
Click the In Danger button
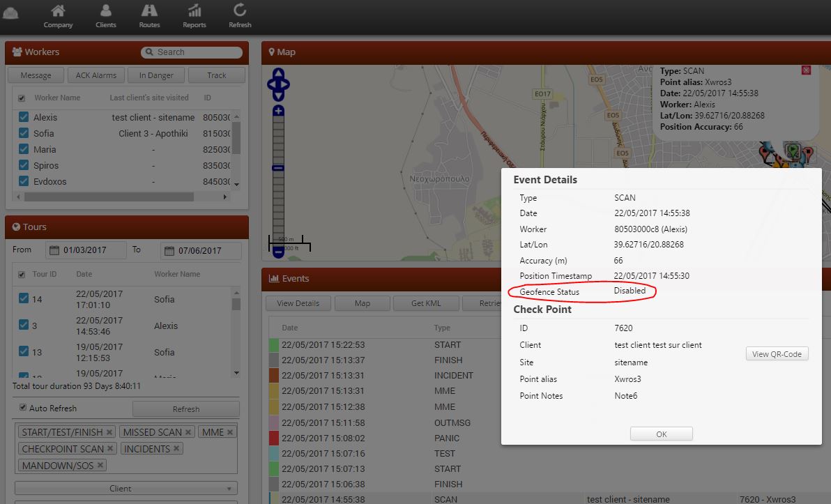156,75
